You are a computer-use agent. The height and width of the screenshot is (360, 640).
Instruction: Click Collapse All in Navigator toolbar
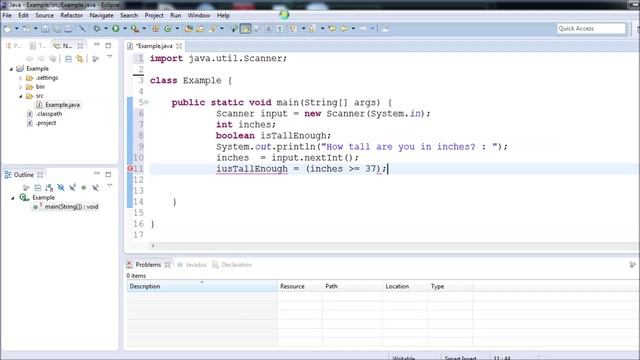coord(69,59)
